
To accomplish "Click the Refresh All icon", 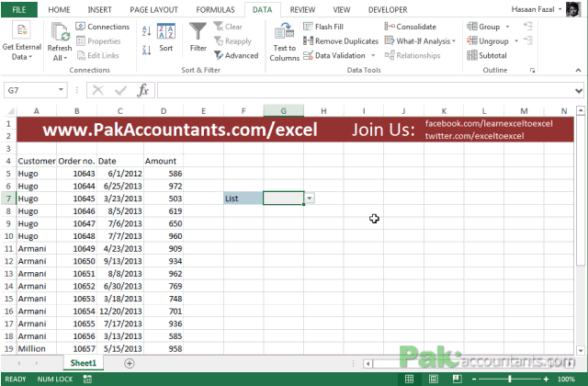I will point(60,32).
